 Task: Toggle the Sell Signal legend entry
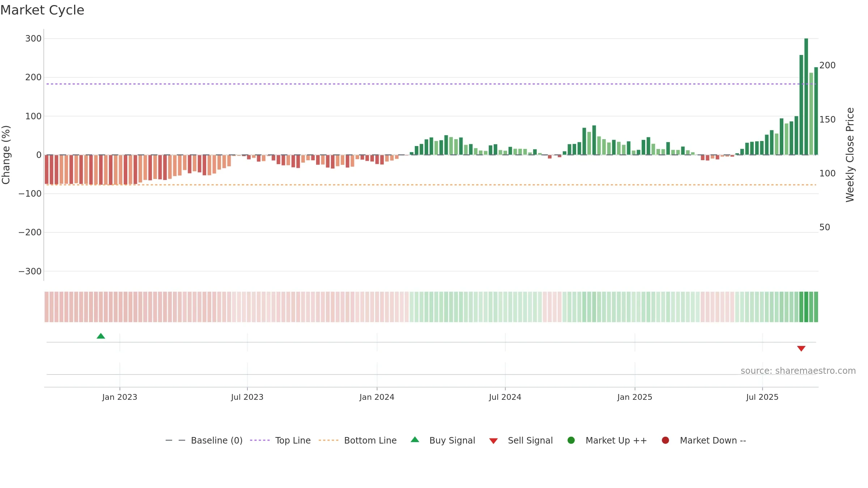521,441
